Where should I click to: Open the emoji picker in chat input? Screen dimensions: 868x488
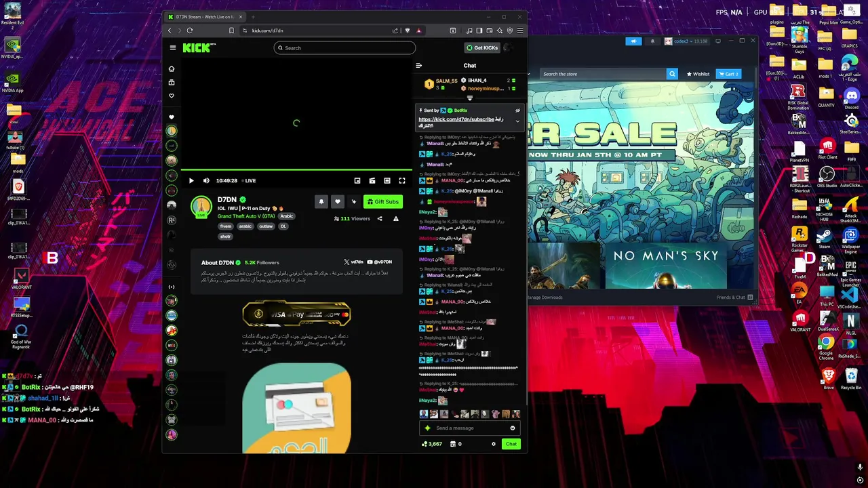point(513,428)
